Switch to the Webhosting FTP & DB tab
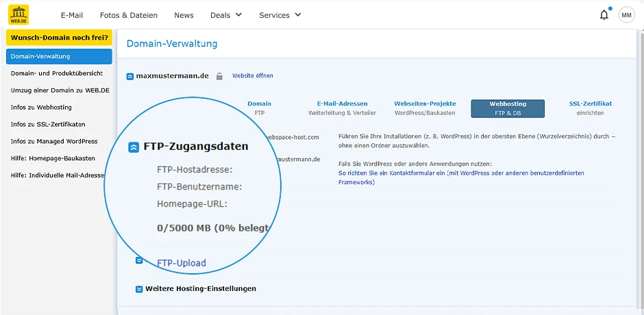Image resolution: width=644 pixels, height=315 pixels. click(x=508, y=108)
